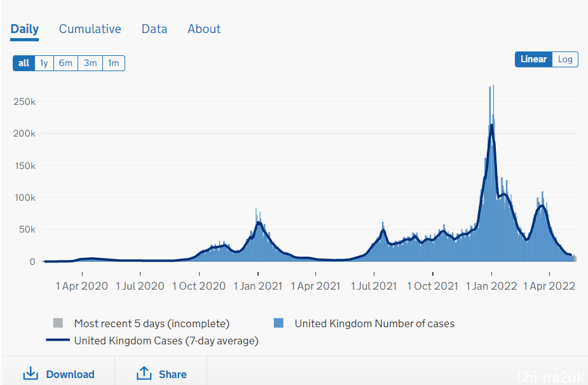588x385 pixels.
Task: Toggle the dark blue 7-day average legend line
Action: point(58,340)
